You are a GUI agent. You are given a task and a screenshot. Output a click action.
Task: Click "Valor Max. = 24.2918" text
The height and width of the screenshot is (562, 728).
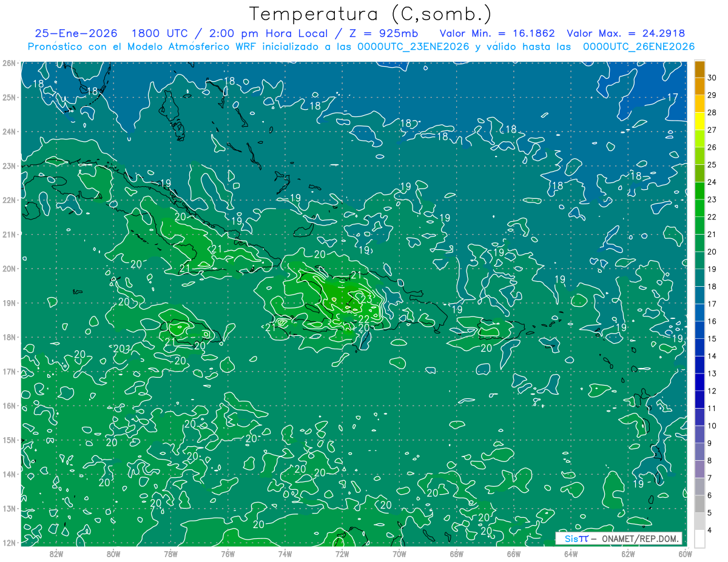point(625,33)
